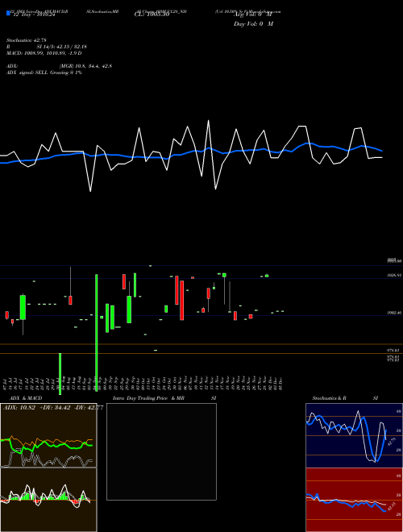
Task: Click the 'Avg Vol: 0 M' text
Action: (253, 15)
